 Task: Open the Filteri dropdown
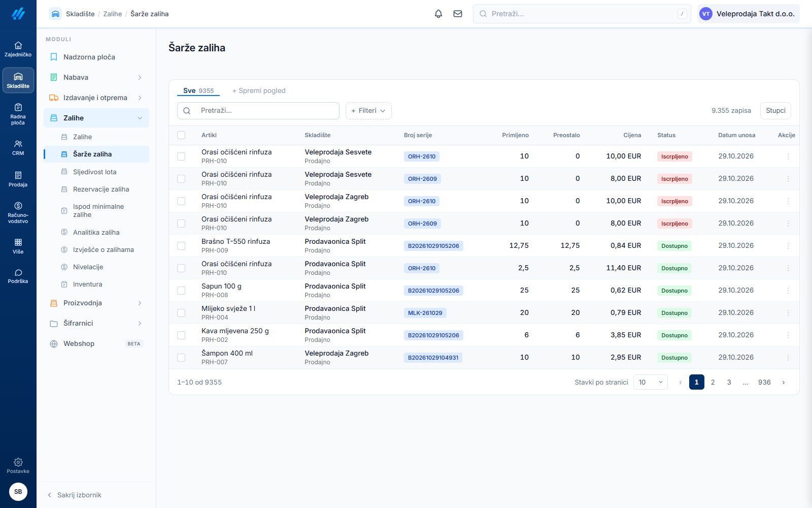pos(368,111)
